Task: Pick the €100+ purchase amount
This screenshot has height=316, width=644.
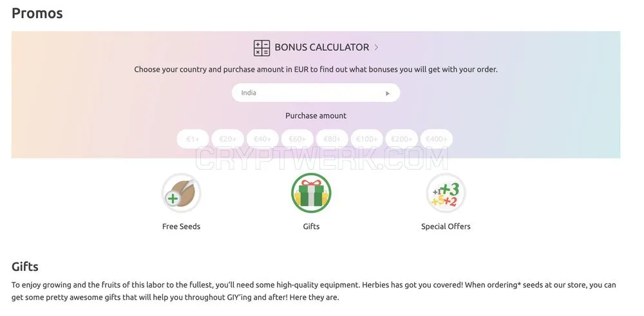Action: pyautogui.click(x=367, y=139)
